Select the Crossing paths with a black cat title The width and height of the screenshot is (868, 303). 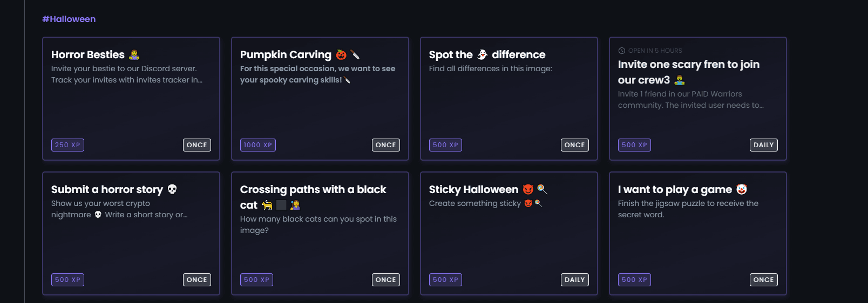tap(313, 190)
